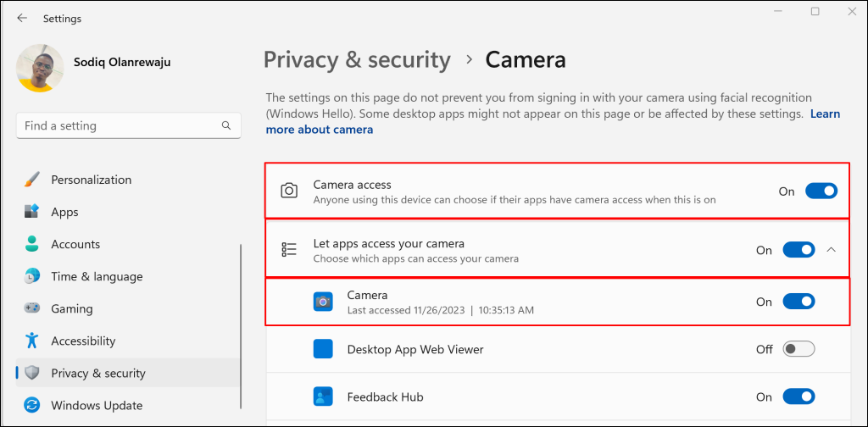Click the search magnifier icon
868x427 pixels.
(226, 125)
